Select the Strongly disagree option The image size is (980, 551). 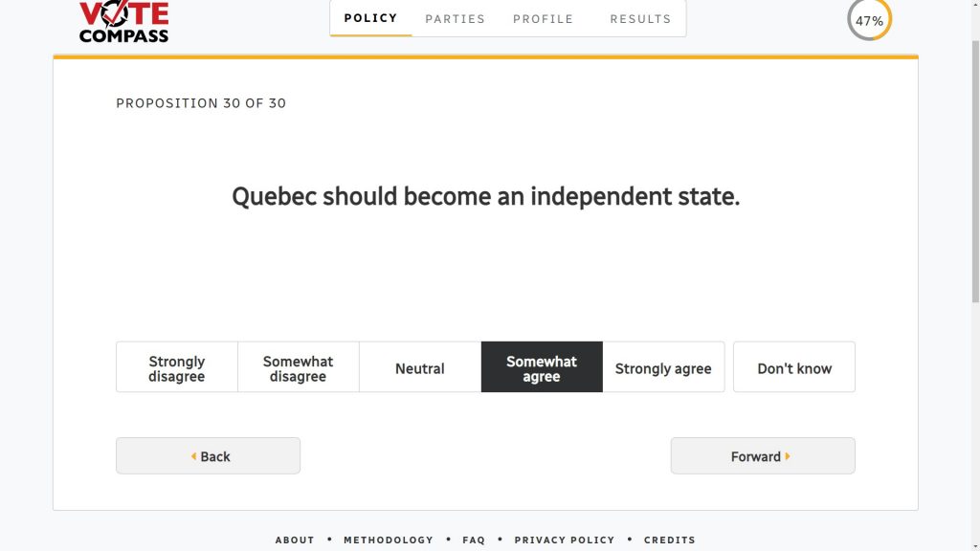pyautogui.click(x=177, y=368)
